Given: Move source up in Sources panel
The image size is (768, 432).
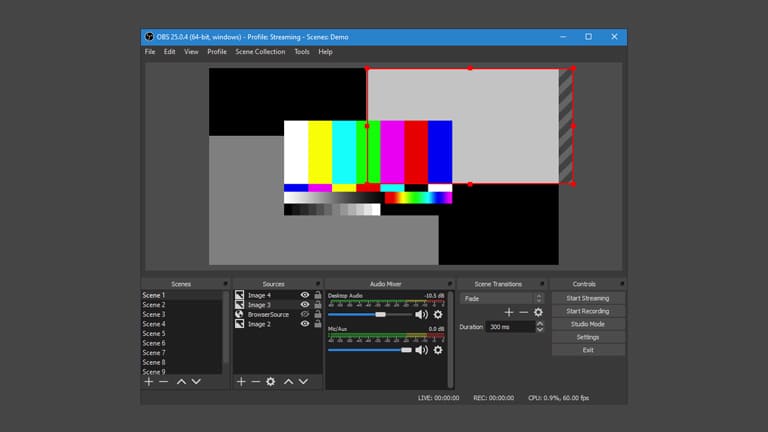Looking at the screenshot, I should point(288,382).
